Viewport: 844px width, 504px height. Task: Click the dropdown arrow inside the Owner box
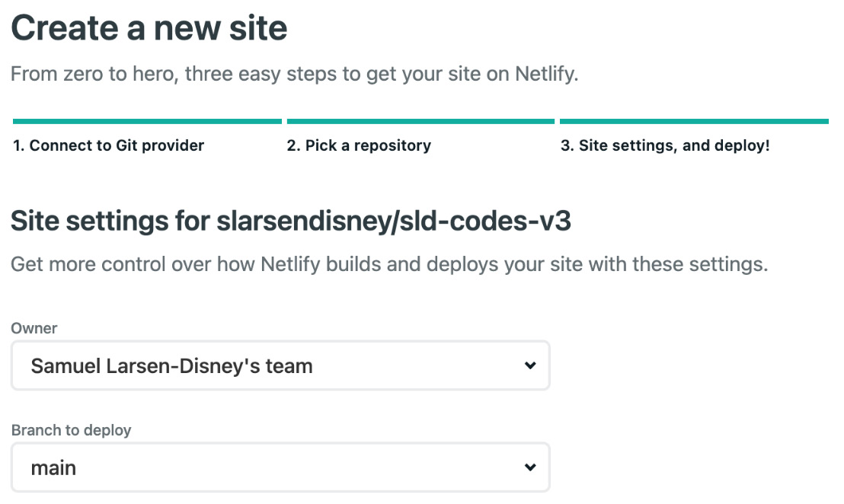tap(530, 365)
